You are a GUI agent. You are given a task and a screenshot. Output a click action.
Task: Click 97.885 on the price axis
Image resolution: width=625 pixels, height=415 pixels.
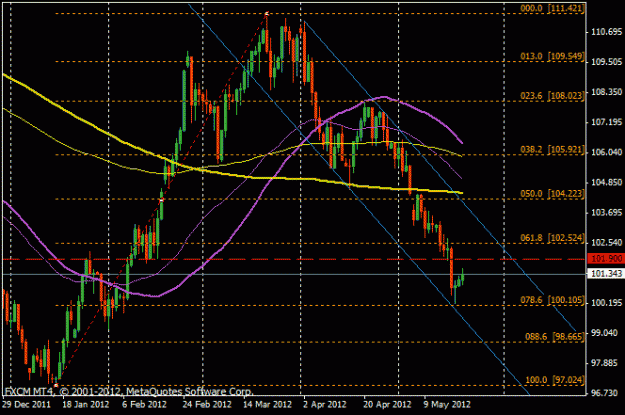pyautogui.click(x=606, y=363)
